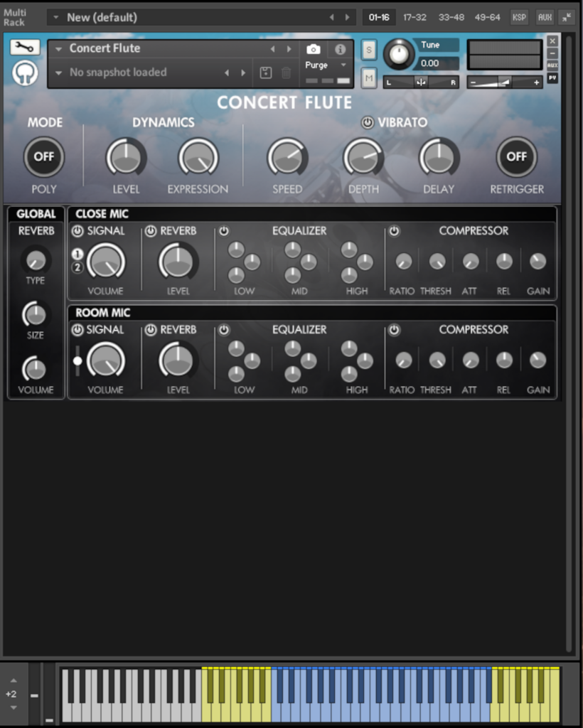583x728 pixels.
Task: Turn off POLY mode with the OFF button
Action: [44, 157]
